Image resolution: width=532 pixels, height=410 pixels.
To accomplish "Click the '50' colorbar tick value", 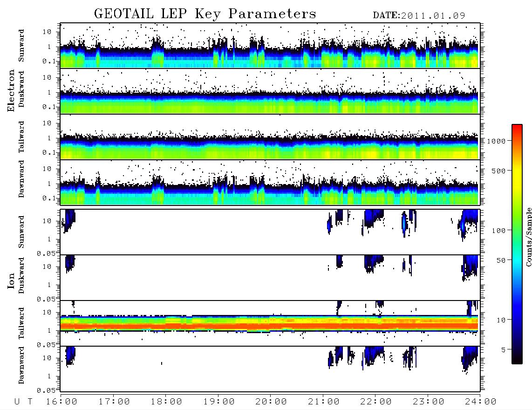I will (x=501, y=260).
